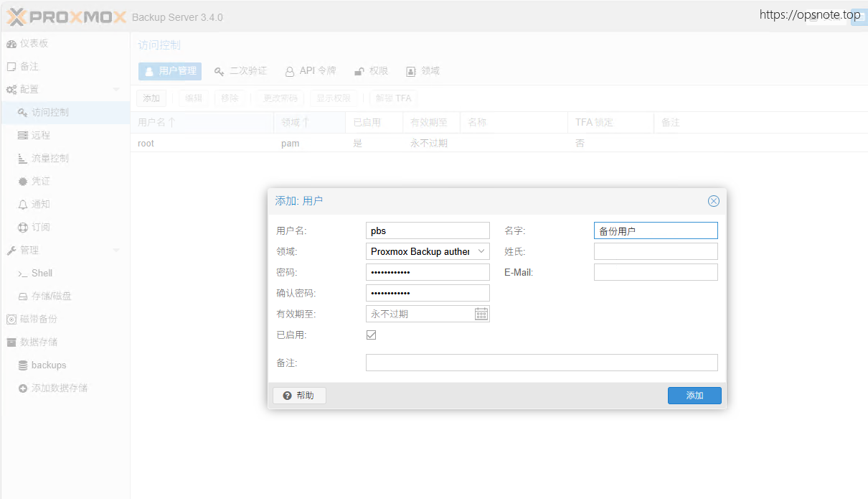Image resolution: width=868 pixels, height=499 pixels.
Task: Click the 显示权限 toolbar button
Action: [334, 98]
